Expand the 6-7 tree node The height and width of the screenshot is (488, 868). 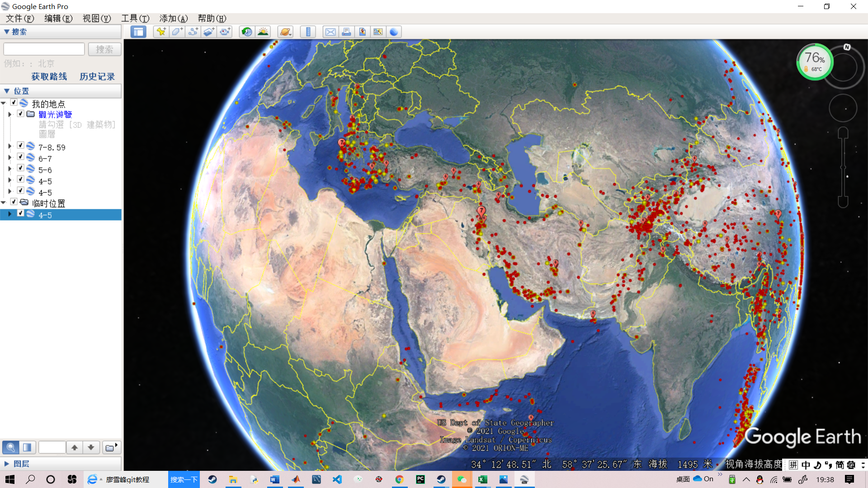point(10,157)
